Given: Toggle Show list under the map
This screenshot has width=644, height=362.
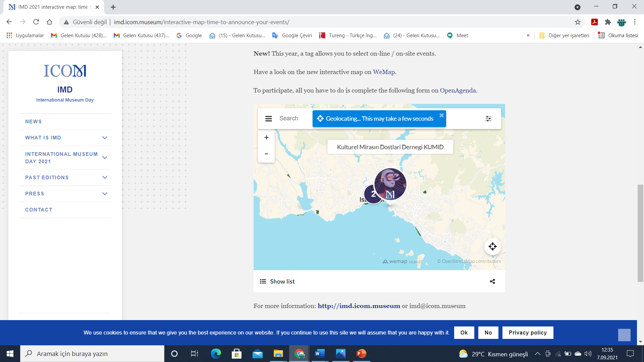Looking at the screenshot, I should pyautogui.click(x=277, y=282).
